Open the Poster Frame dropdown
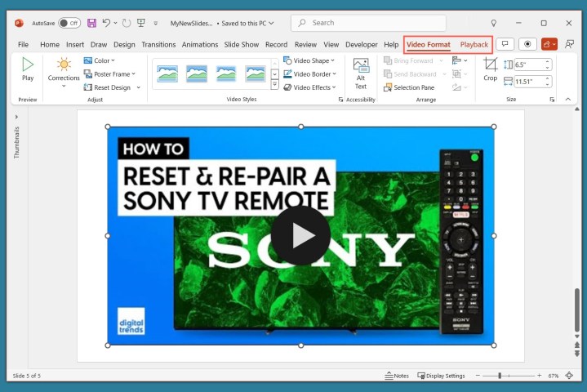The width and height of the screenshot is (587, 392). pyautogui.click(x=109, y=74)
